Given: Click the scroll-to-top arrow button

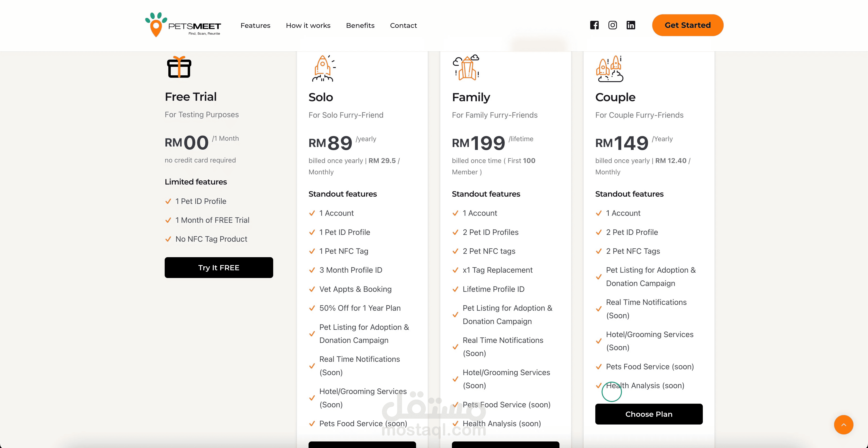Looking at the screenshot, I should point(843,425).
